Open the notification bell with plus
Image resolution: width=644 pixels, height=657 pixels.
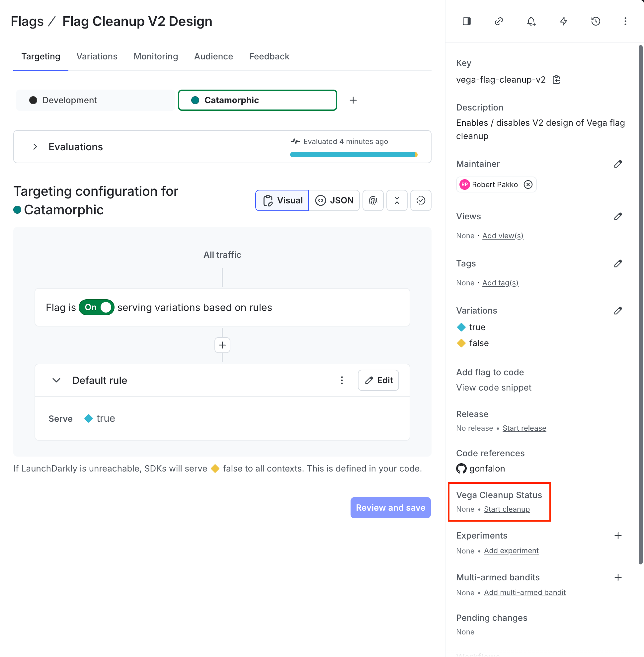(531, 21)
